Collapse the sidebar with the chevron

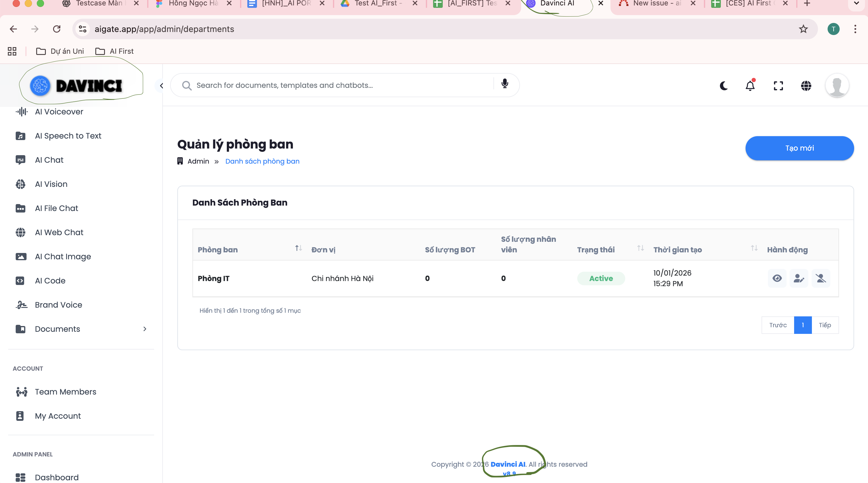161,86
